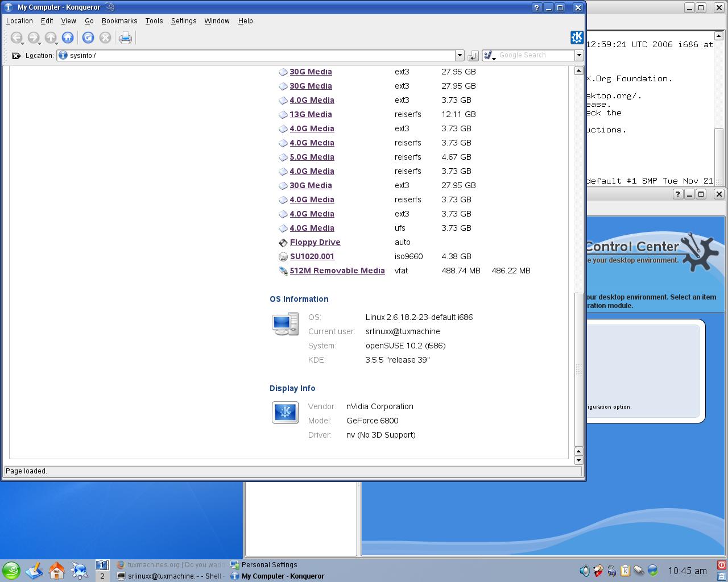This screenshot has height=582, width=728.
Task: Open the Go menu
Action: (x=89, y=21)
